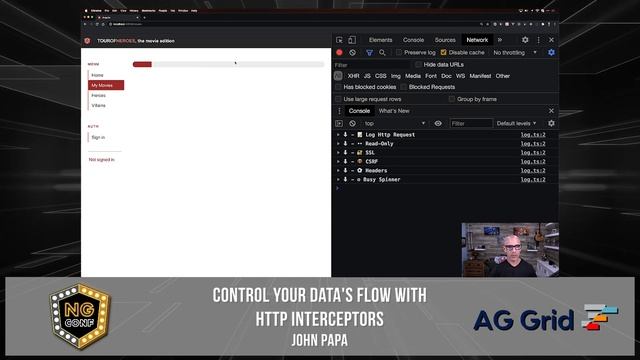Check Blocked Requests
The width and height of the screenshot is (640, 360).
(x=404, y=87)
